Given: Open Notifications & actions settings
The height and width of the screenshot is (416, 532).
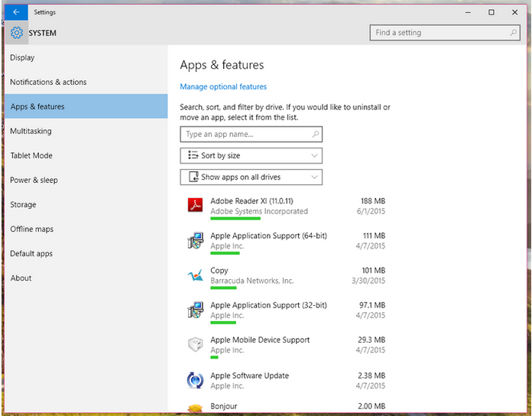Looking at the screenshot, I should click(x=86, y=82).
